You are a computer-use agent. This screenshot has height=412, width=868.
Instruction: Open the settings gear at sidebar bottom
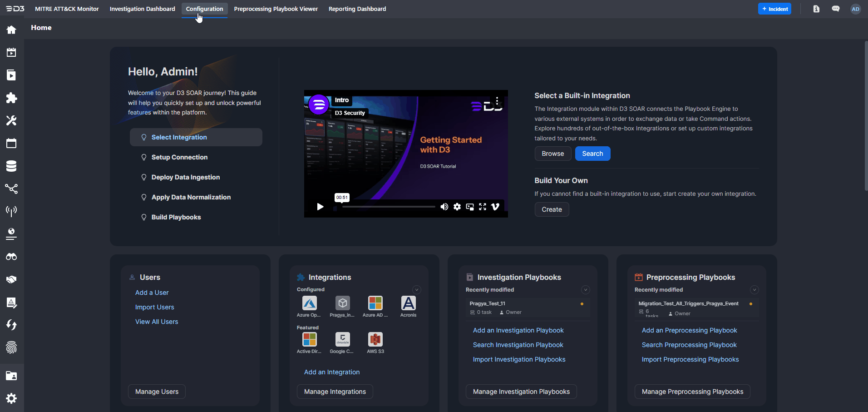(11, 398)
